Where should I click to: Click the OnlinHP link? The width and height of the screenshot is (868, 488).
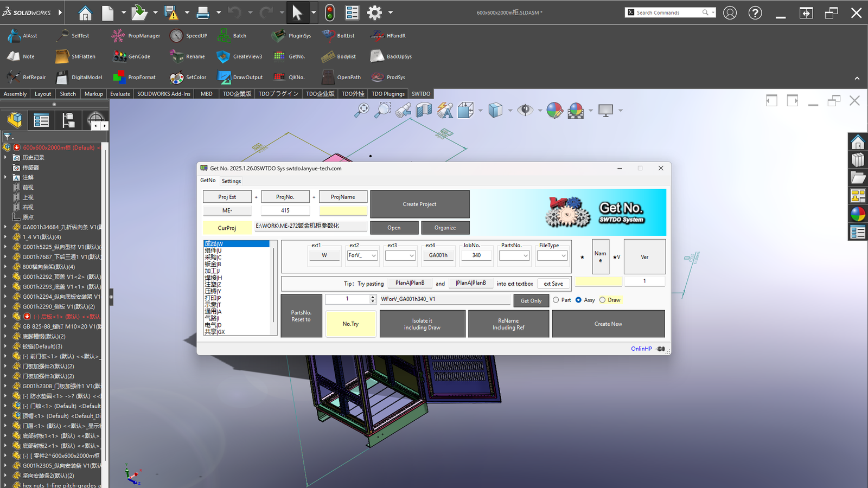pos(641,349)
